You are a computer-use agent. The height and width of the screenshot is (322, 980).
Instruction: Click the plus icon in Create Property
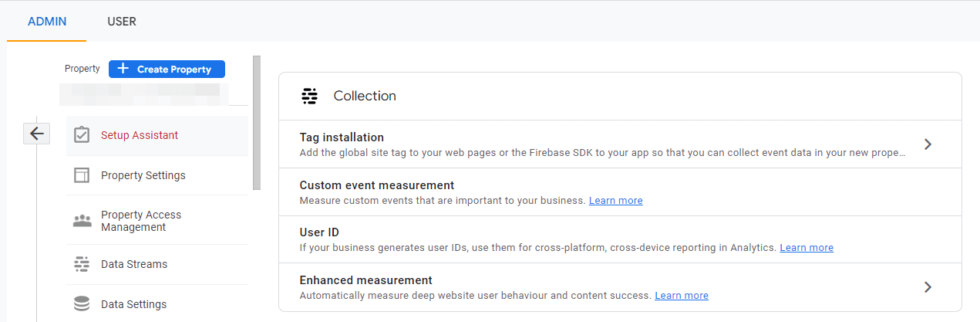tap(123, 69)
